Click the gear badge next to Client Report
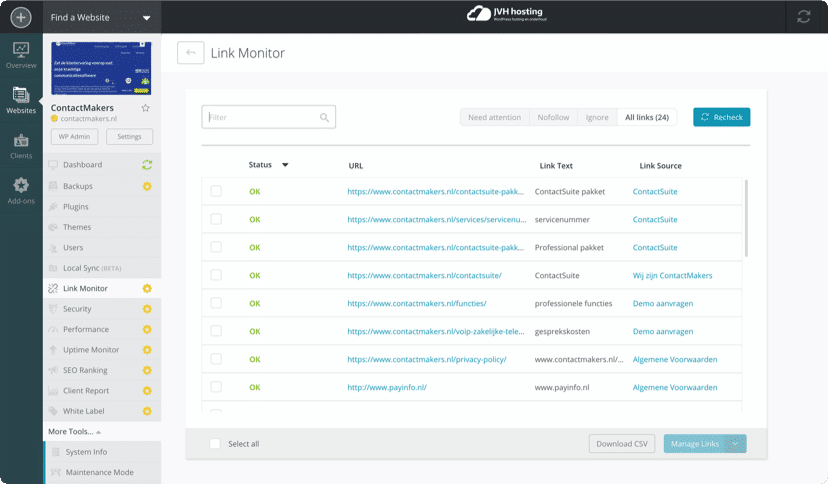This screenshot has width=828, height=484. [147, 391]
